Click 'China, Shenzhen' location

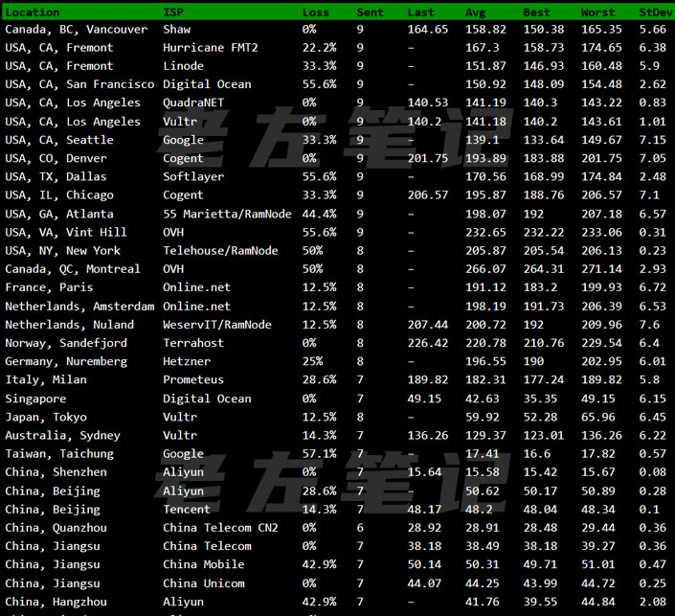(56, 472)
